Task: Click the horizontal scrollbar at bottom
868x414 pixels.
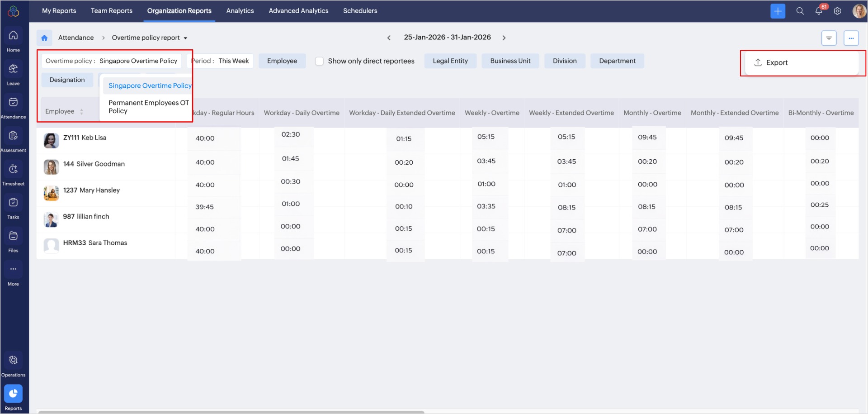Action: point(231,412)
